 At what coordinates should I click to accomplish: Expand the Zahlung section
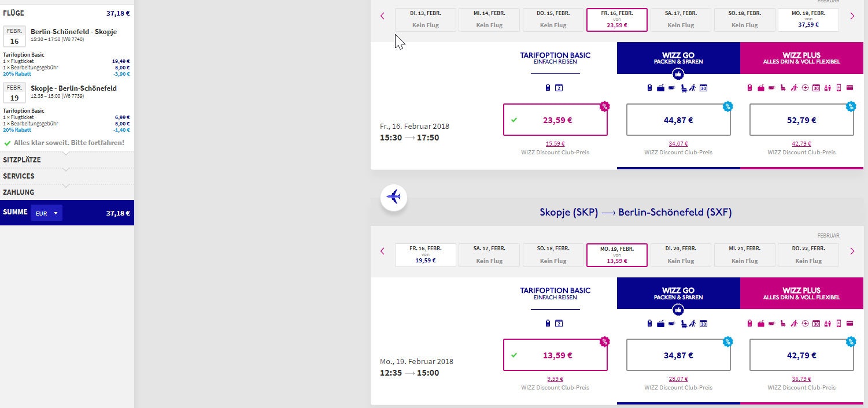tap(19, 192)
